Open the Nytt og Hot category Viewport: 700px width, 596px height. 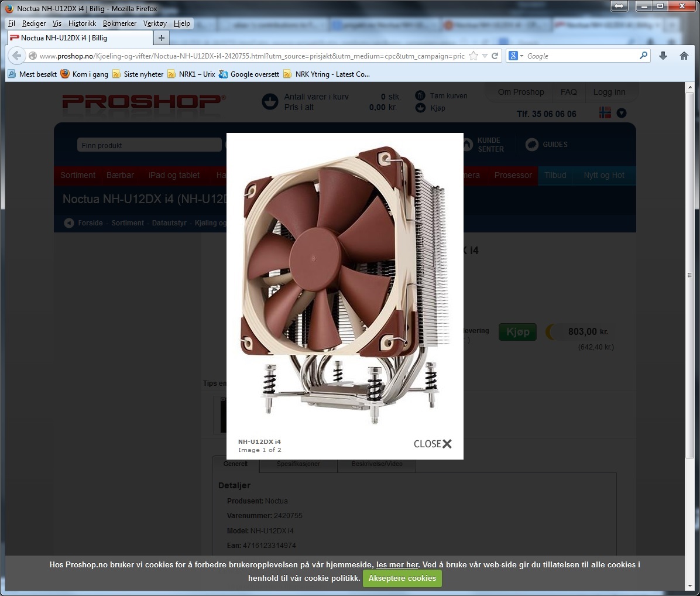tap(603, 175)
